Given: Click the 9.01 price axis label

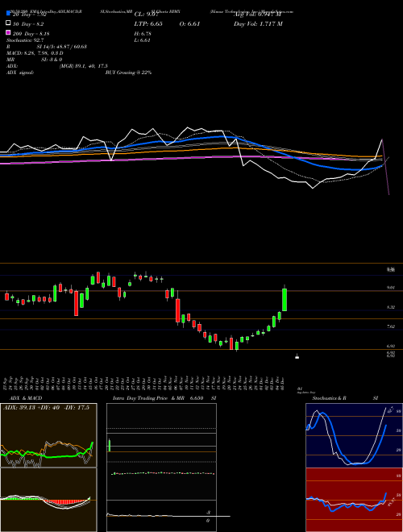Looking at the screenshot, I should (x=390, y=288).
